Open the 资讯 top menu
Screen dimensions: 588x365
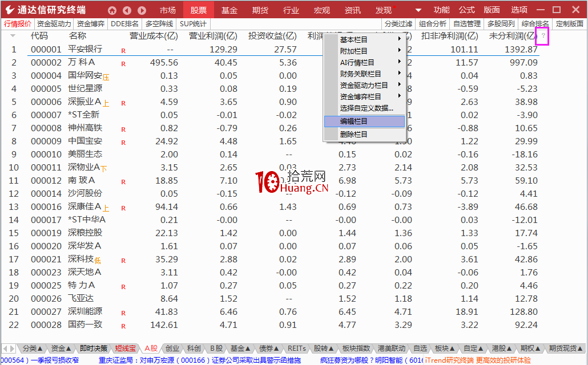tap(352, 10)
